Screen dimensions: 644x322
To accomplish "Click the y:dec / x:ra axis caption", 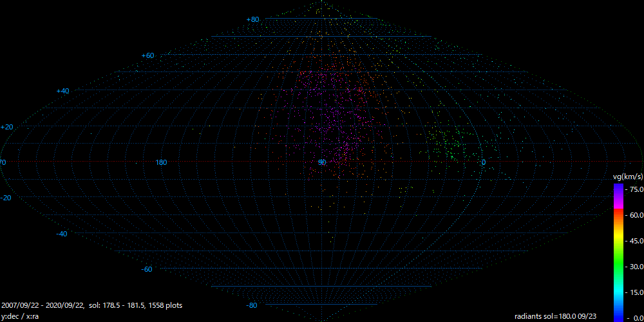I will (21, 316).
